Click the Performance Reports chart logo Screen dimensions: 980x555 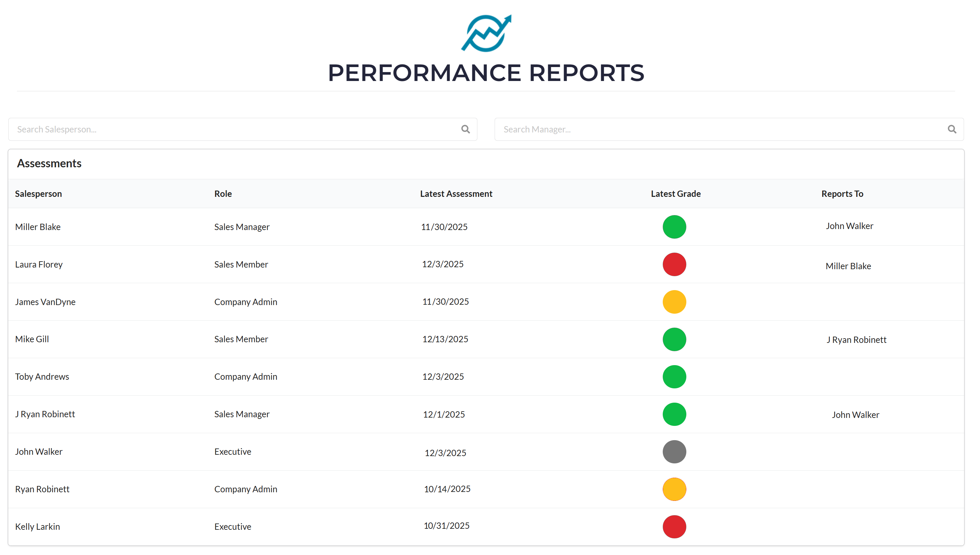pos(486,34)
